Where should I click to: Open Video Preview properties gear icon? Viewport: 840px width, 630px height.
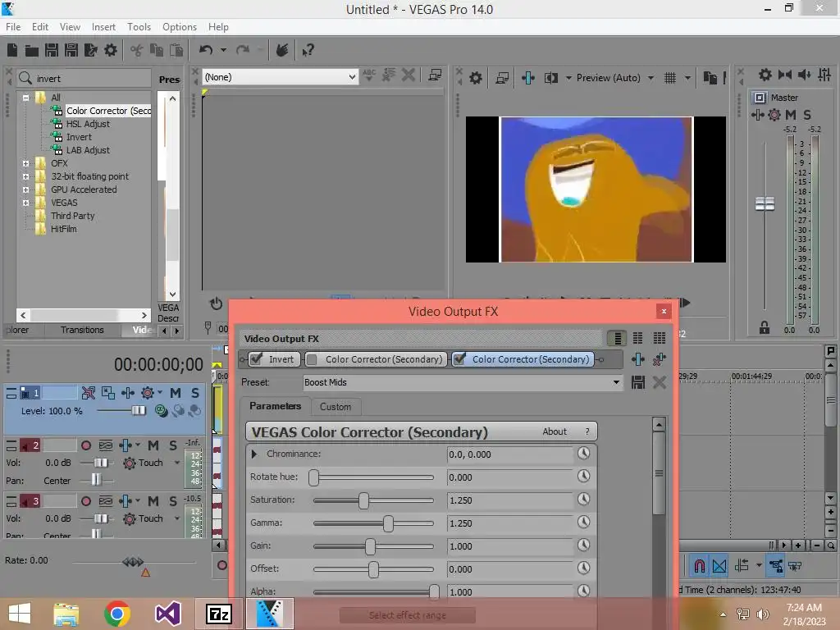click(475, 78)
